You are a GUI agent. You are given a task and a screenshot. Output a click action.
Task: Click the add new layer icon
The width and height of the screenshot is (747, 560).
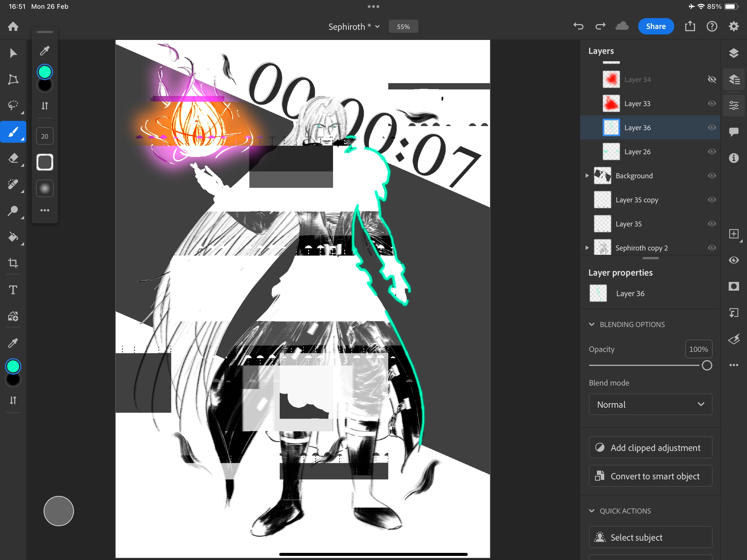(734, 234)
